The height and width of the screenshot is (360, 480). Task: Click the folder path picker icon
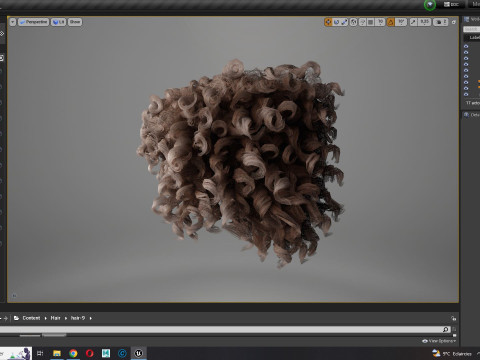click(16, 318)
